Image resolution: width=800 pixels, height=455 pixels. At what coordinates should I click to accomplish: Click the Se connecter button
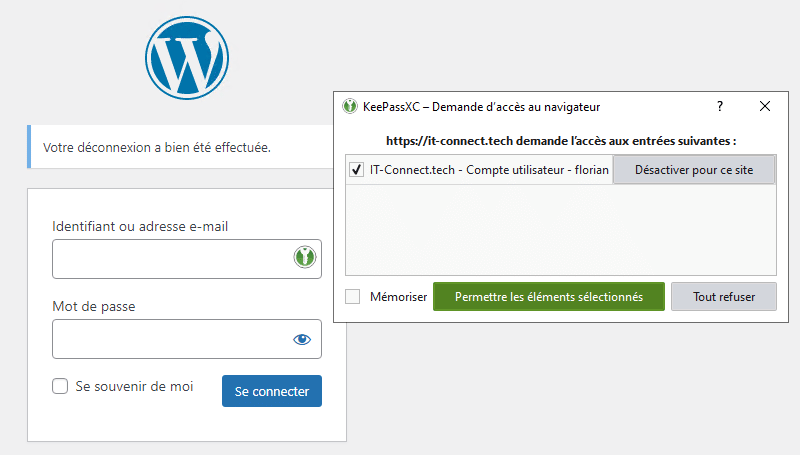click(272, 391)
